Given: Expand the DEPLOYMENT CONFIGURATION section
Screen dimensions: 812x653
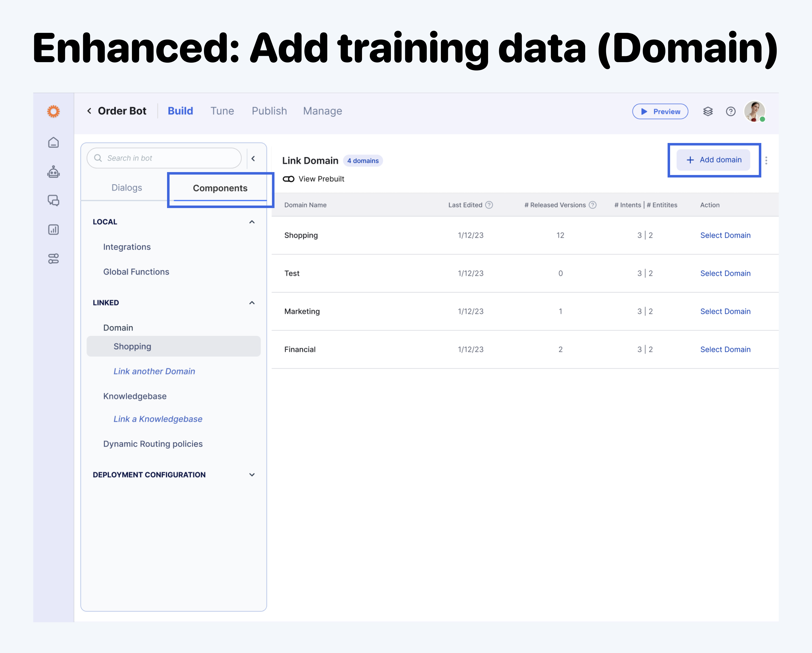Looking at the screenshot, I should [252, 475].
